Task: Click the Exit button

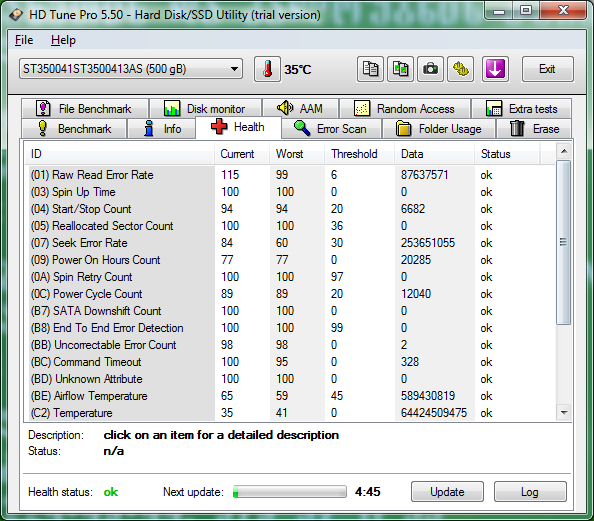Action: [x=547, y=69]
